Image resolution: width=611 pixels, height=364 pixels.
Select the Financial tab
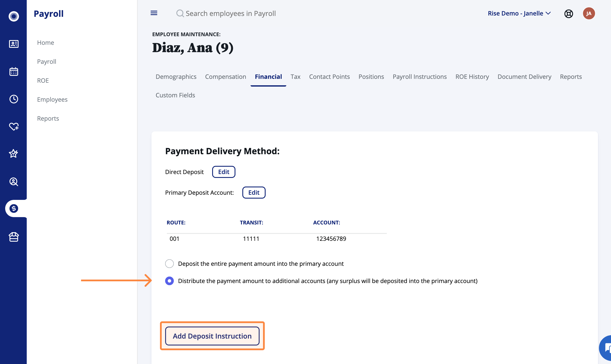click(x=268, y=76)
